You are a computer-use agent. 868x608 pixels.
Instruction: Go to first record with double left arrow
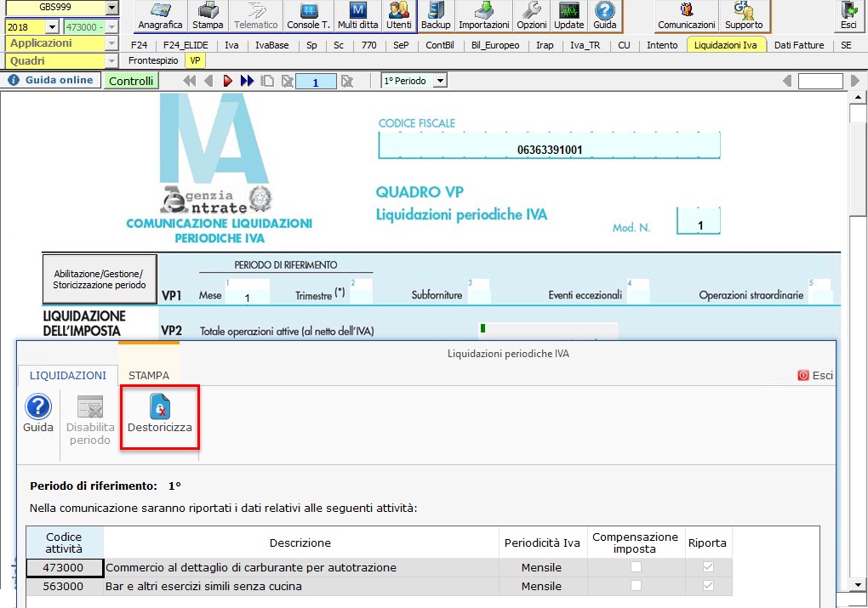click(189, 81)
